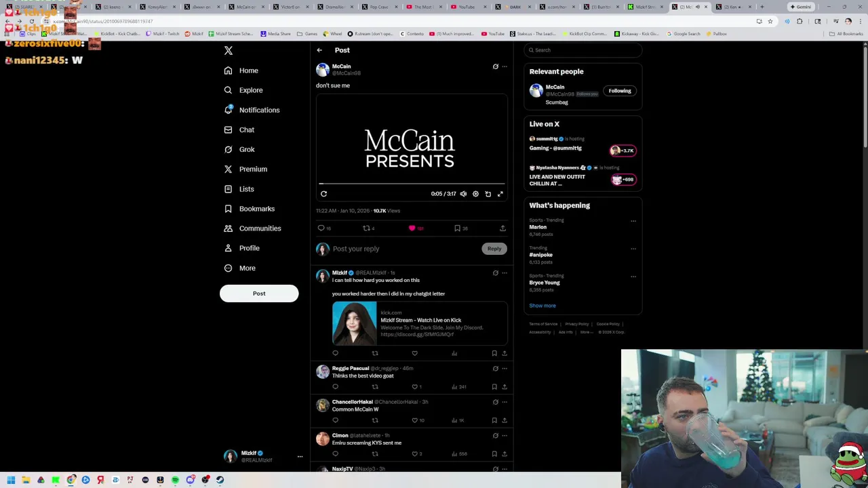Open Chrome from the taskbar
868x488 pixels.
point(71,480)
